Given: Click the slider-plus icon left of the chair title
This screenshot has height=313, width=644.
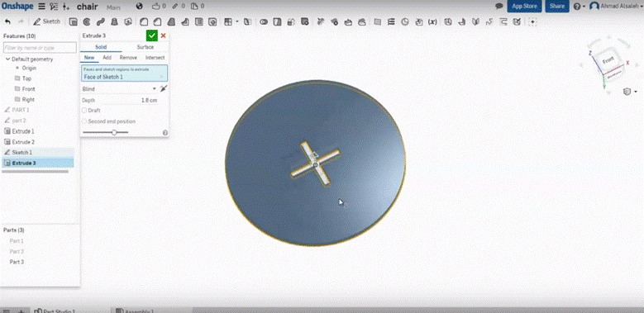Looking at the screenshot, I should tap(66, 7).
